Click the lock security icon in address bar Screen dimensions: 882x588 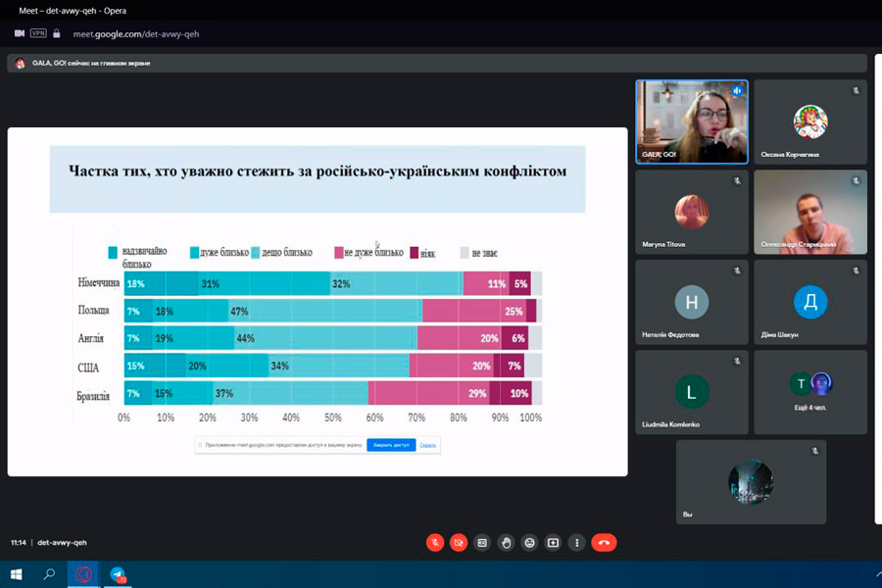click(56, 33)
